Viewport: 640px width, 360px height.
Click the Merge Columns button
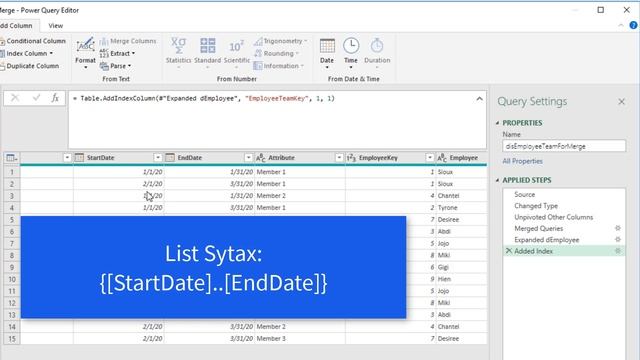pyautogui.click(x=128, y=41)
